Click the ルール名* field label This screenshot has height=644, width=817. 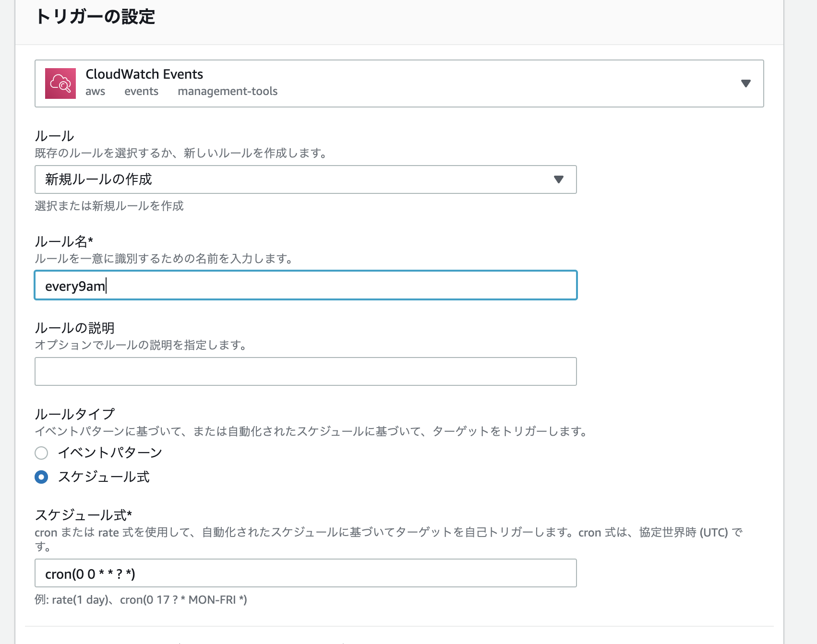[x=64, y=241]
